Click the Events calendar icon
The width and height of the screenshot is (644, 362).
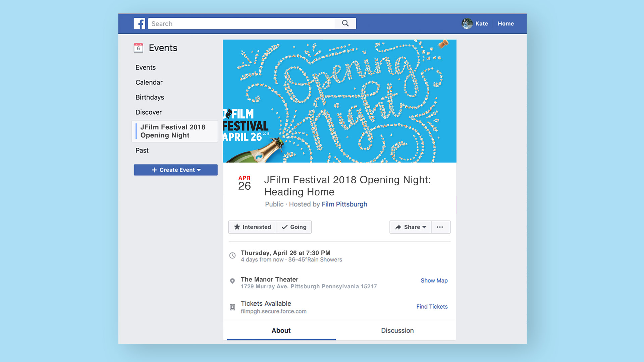(x=138, y=48)
